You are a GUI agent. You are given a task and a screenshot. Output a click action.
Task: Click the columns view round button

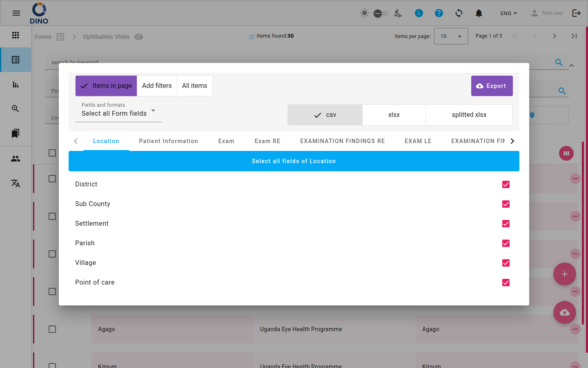pos(566,153)
